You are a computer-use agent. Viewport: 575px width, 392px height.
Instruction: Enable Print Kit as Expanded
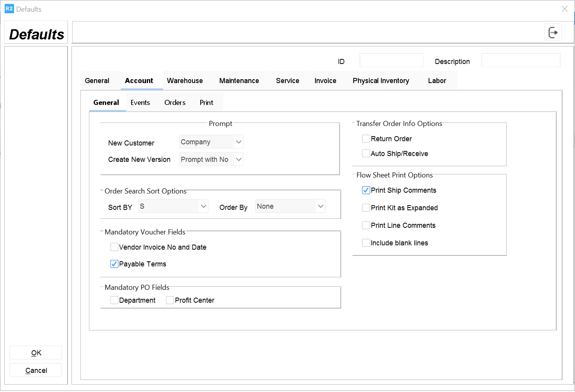[366, 208]
